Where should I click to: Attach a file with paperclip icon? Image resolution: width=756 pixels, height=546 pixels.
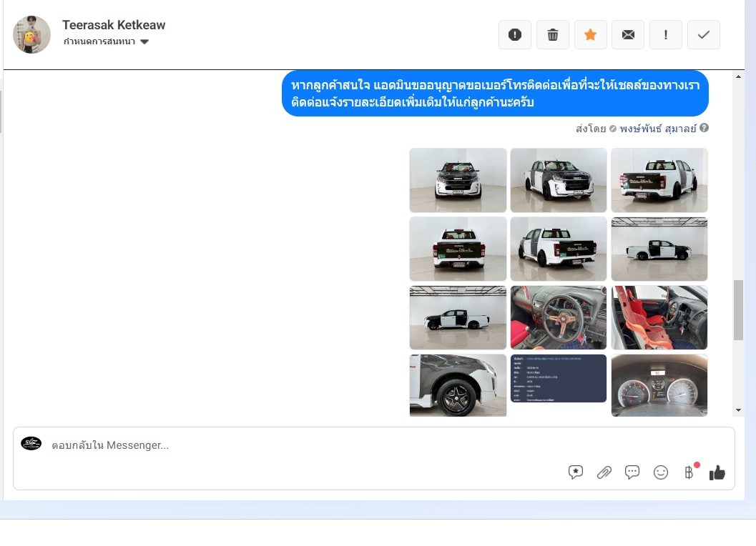(604, 472)
